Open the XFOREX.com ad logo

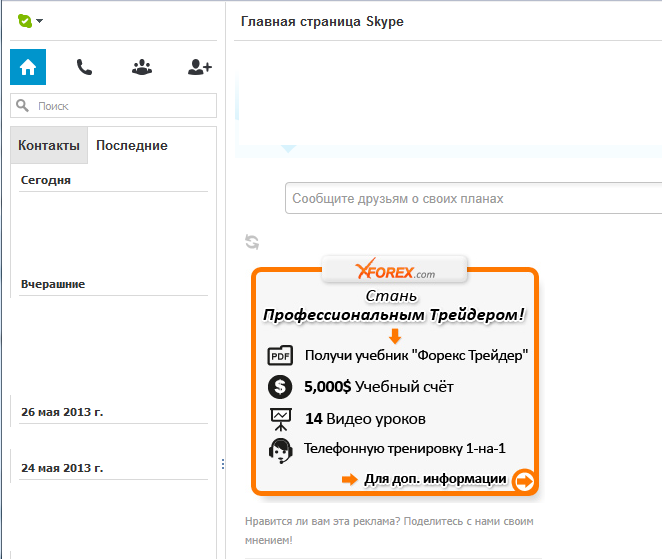pyautogui.click(x=395, y=269)
